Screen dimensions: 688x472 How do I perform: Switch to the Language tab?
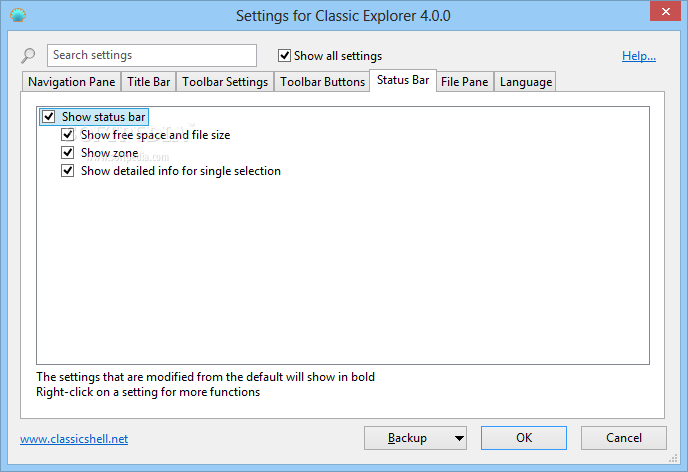point(526,82)
